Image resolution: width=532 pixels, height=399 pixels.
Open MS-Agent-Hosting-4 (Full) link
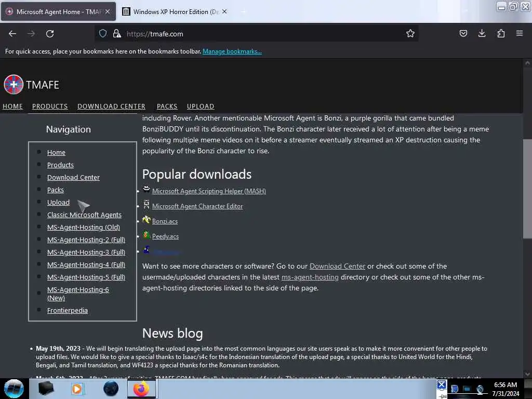(86, 264)
